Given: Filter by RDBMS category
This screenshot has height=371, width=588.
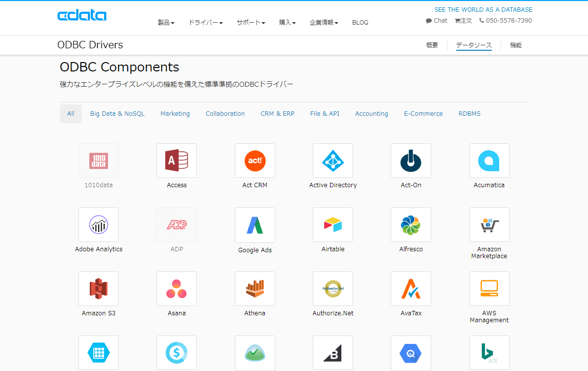Looking at the screenshot, I should coord(470,114).
